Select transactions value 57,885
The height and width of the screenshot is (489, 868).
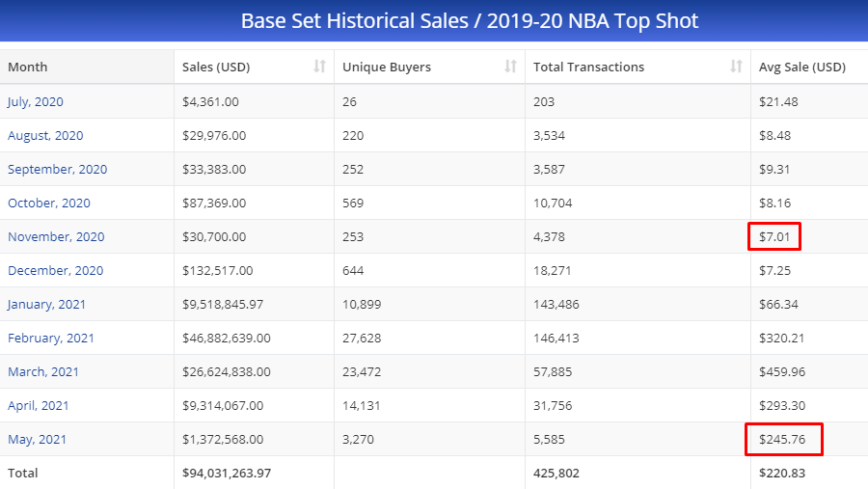pos(553,372)
